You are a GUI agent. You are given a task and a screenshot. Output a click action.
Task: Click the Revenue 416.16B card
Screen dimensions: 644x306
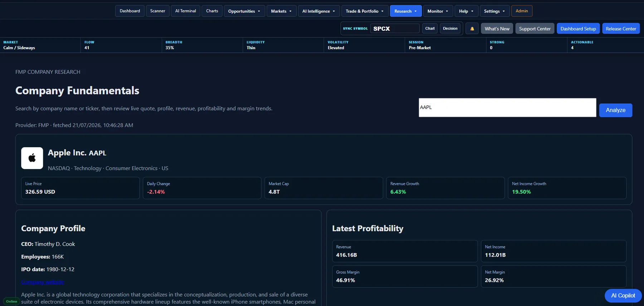405,251
